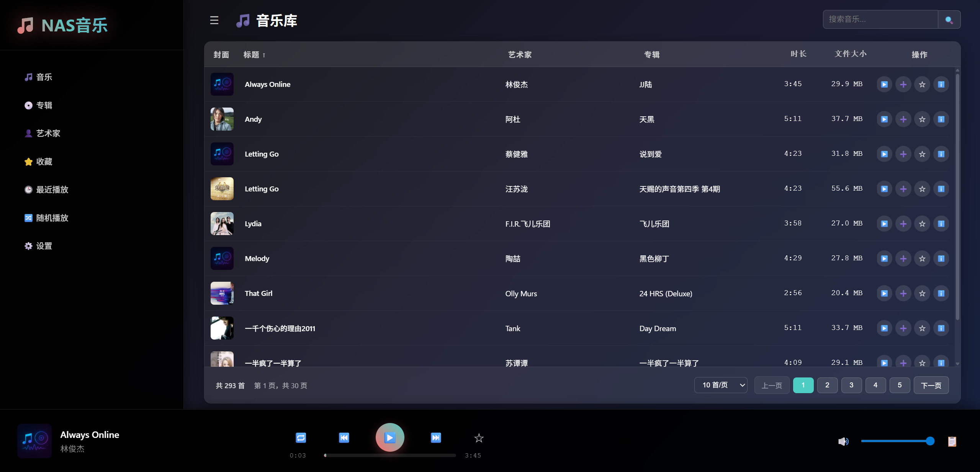
Task: Mute the volume speaker icon
Action: coord(843,441)
